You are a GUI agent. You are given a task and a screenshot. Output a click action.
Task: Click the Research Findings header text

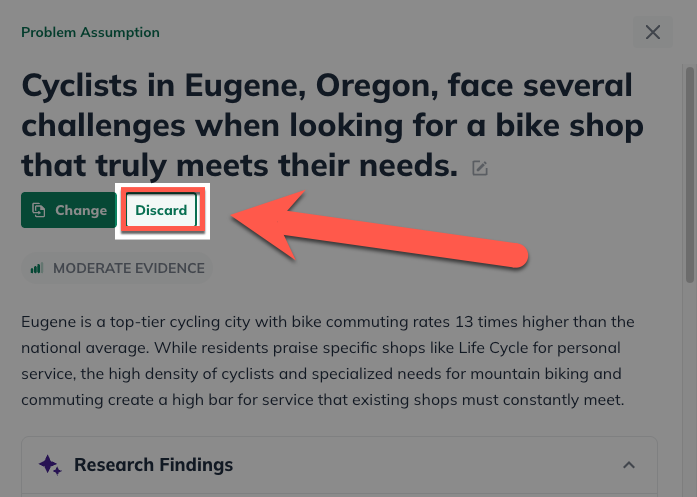tap(153, 465)
